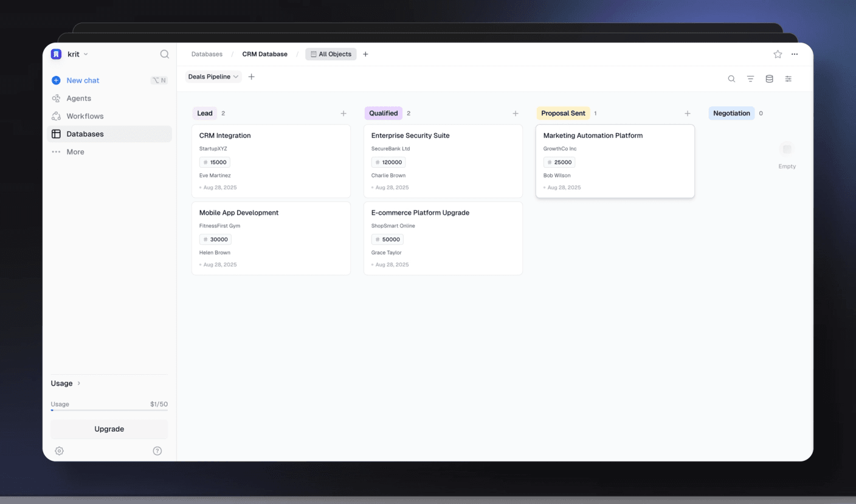The width and height of the screenshot is (856, 504).
Task: Click GrowthCo Inc company text
Action: (x=560, y=149)
